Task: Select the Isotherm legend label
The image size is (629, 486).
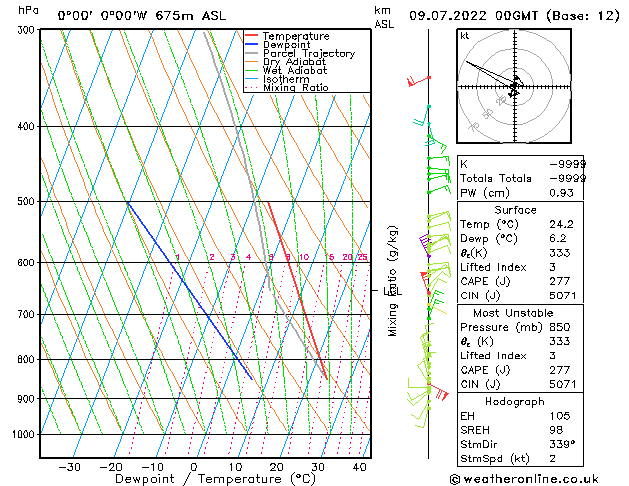Action: (286, 79)
